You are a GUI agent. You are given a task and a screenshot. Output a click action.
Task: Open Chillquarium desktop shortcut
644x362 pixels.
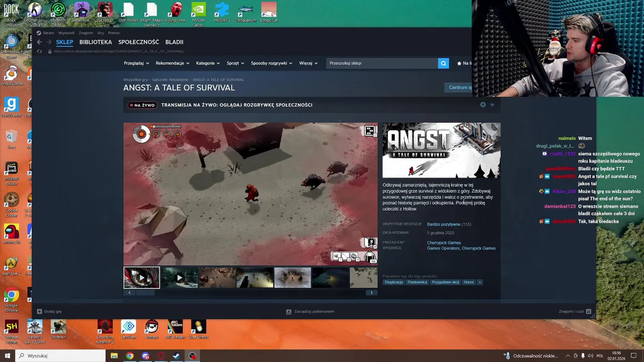246,12
